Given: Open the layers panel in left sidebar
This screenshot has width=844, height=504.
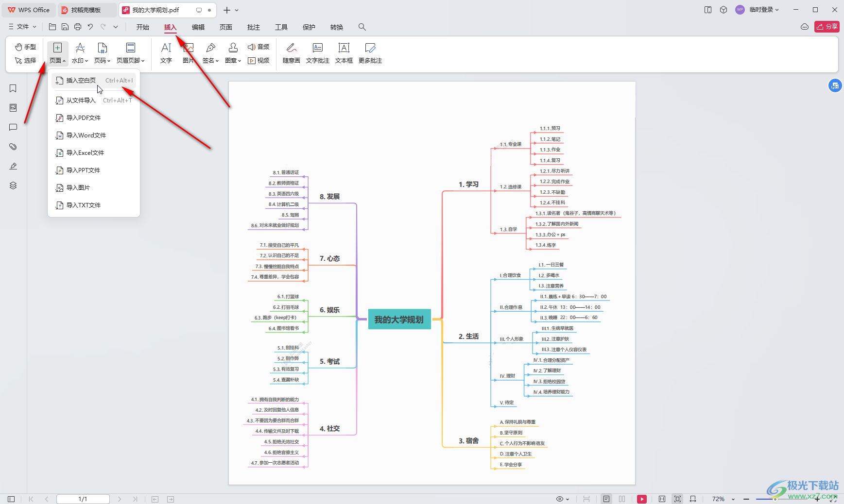Looking at the screenshot, I should coord(13,185).
